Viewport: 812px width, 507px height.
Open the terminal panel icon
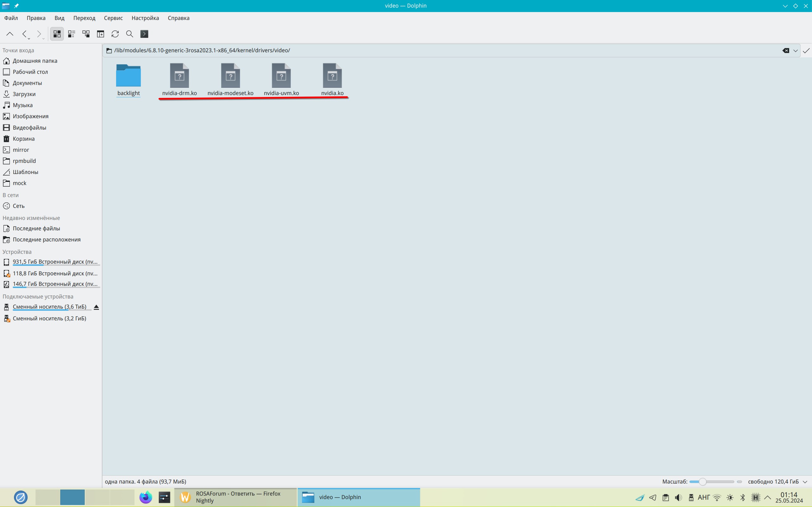[144, 34]
